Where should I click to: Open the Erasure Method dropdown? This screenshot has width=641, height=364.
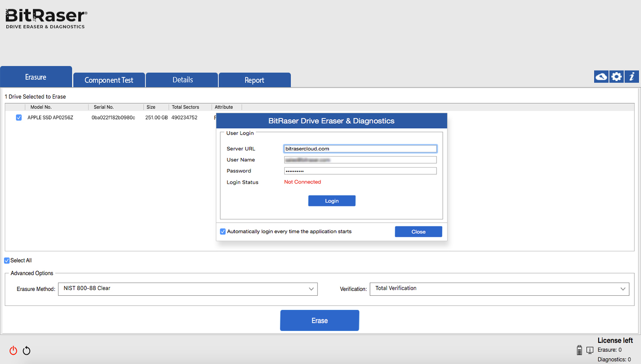pyautogui.click(x=187, y=289)
